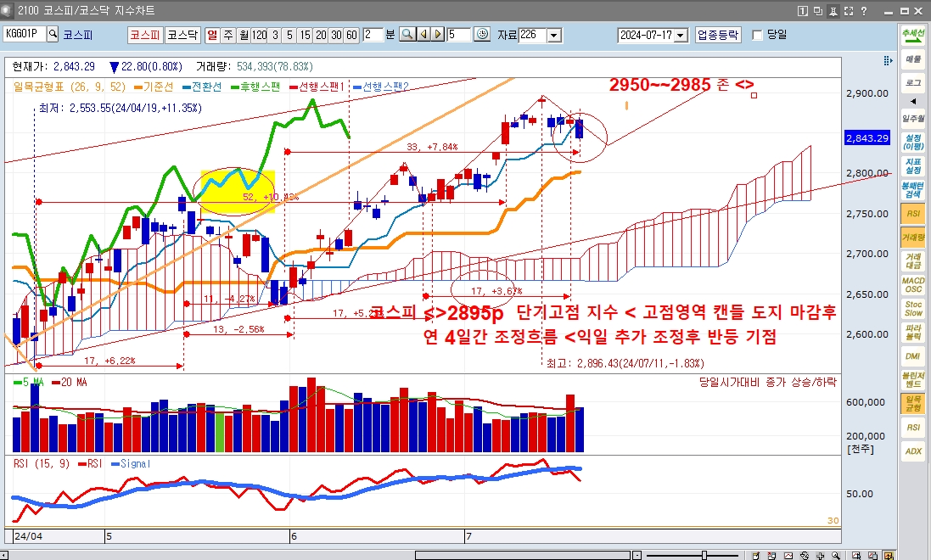Click the 5 MA legend in volume panel

(29, 382)
